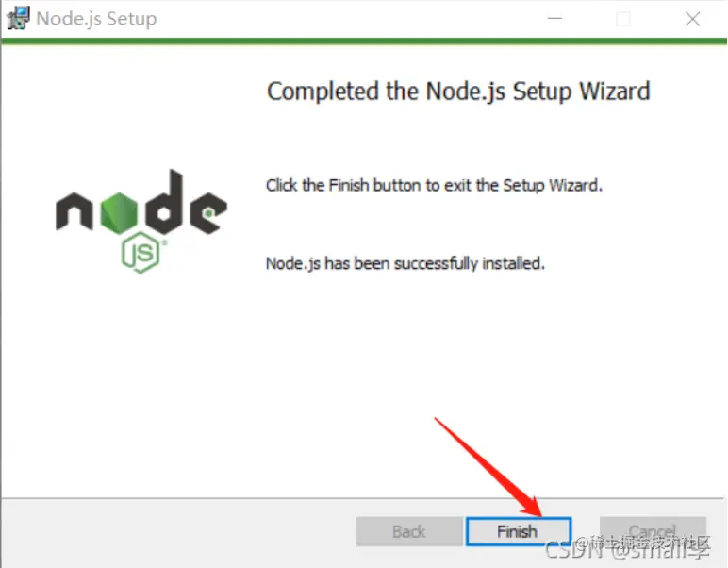This screenshot has width=728, height=568.
Task: Click the CSDN watermark text
Action: (x=627, y=548)
